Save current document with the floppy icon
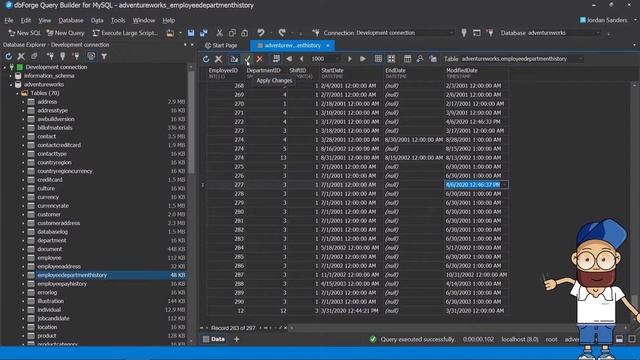The image size is (640, 360). (191, 33)
